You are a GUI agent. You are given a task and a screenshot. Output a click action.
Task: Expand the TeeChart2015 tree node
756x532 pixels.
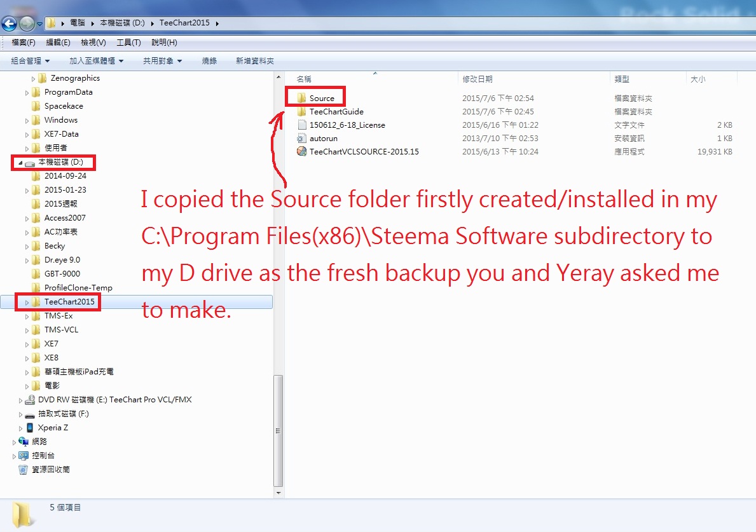27,303
